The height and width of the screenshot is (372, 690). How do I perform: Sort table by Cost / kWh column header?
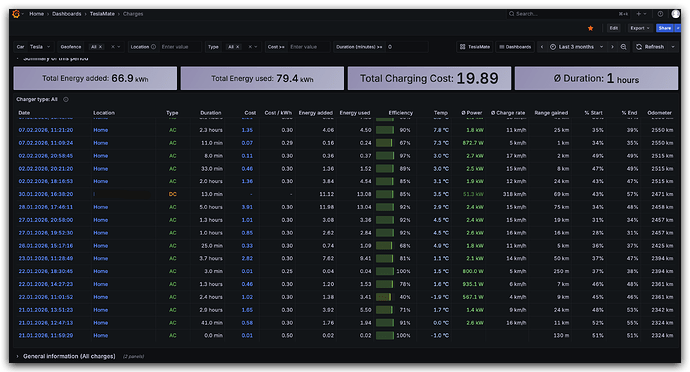[278, 113]
